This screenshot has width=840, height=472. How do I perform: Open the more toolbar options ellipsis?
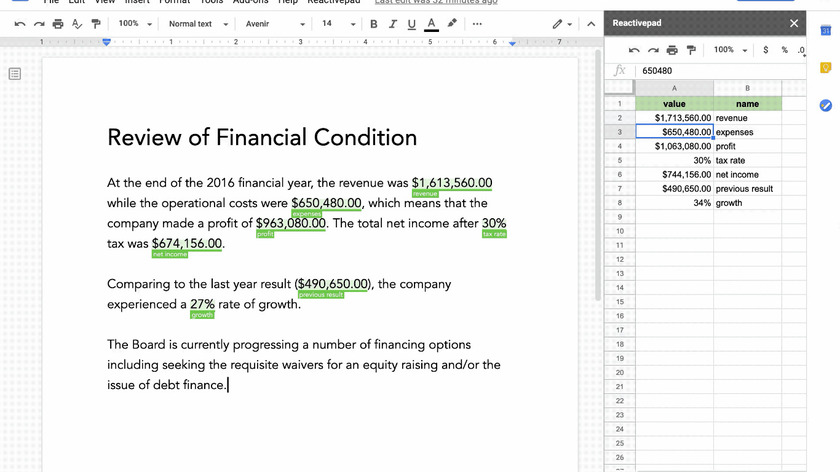pyautogui.click(x=477, y=24)
